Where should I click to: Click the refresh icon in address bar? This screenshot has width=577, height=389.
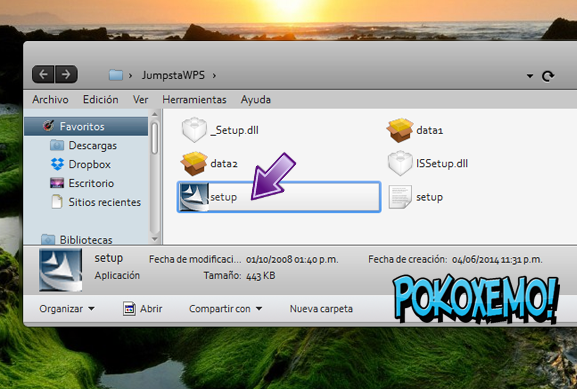548,76
